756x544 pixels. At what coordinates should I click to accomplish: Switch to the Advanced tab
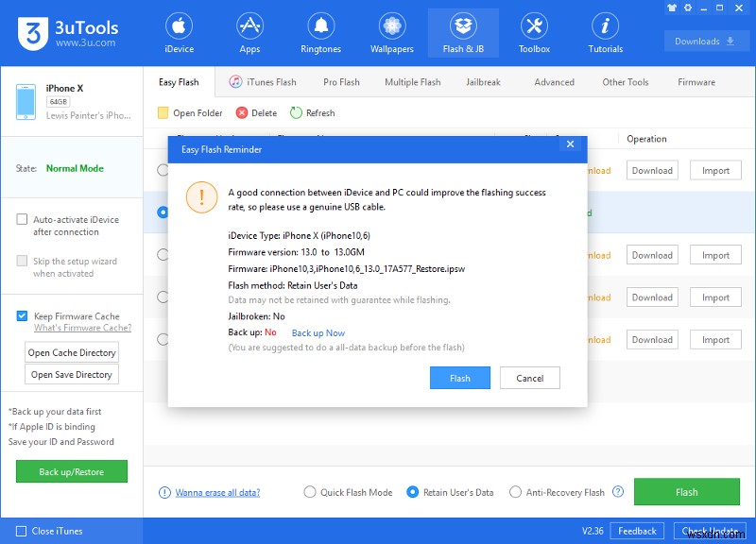(555, 82)
